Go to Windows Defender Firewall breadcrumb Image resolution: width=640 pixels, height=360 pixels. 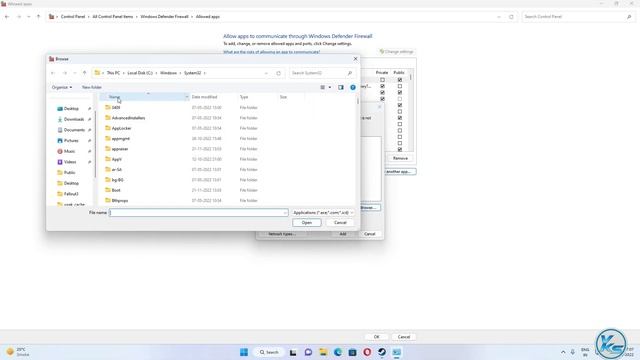(x=164, y=17)
